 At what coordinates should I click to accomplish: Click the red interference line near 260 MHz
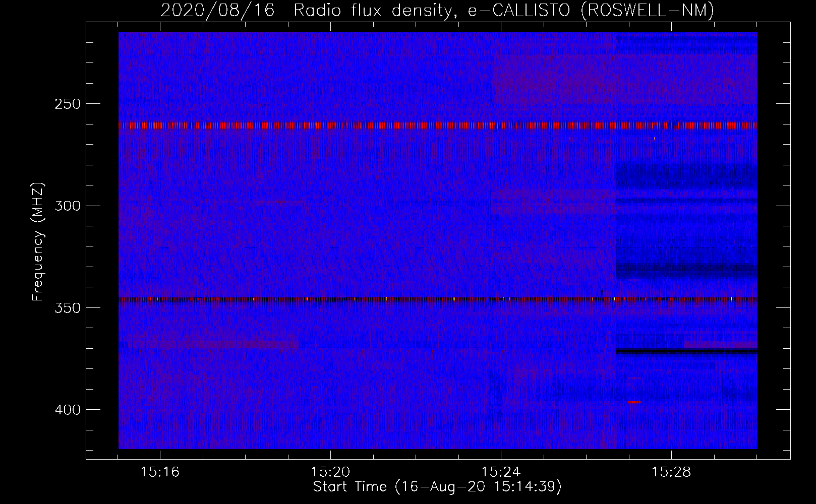click(438, 125)
